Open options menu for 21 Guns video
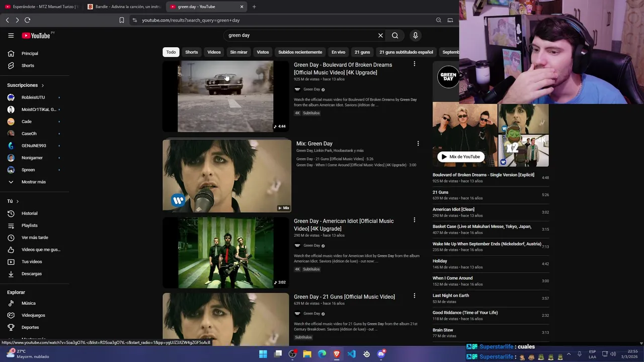The height and width of the screenshot is (362, 644). coord(414,296)
